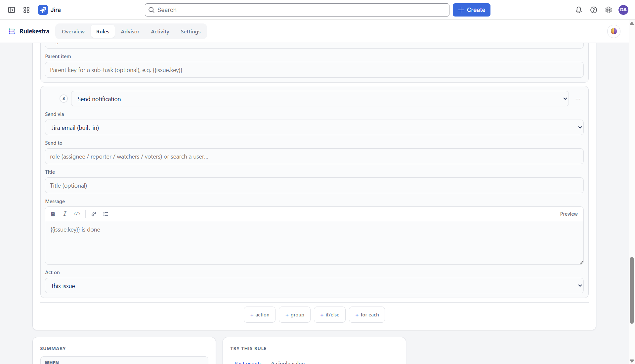
Task: Click the Create button
Action: point(471,10)
